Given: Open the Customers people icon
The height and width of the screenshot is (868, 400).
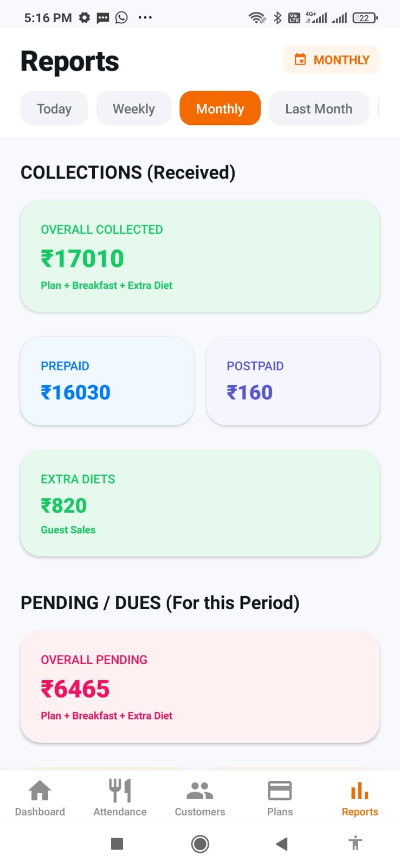Looking at the screenshot, I should (x=199, y=791).
